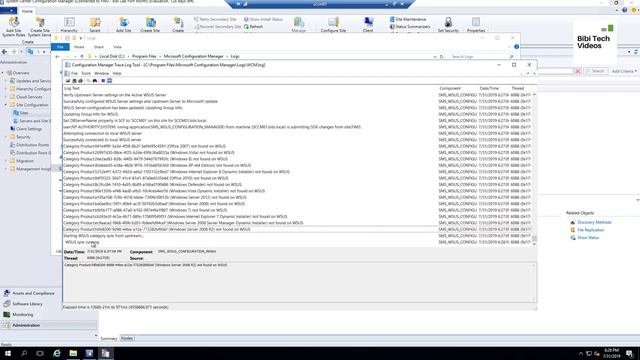The height and width of the screenshot is (360, 640).
Task: Open CMTrace File menu
Action: tap(74, 73)
